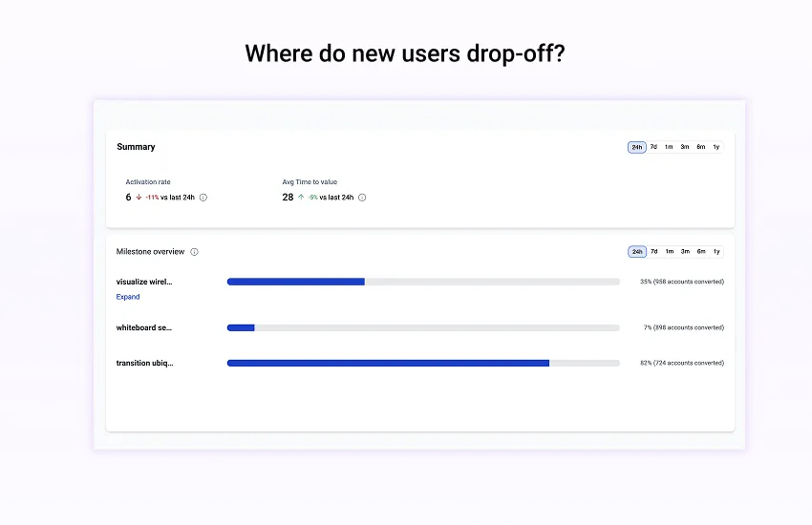Image resolution: width=812 pixels, height=525 pixels.
Task: Open the Milestone overview info icon
Action: (194, 252)
